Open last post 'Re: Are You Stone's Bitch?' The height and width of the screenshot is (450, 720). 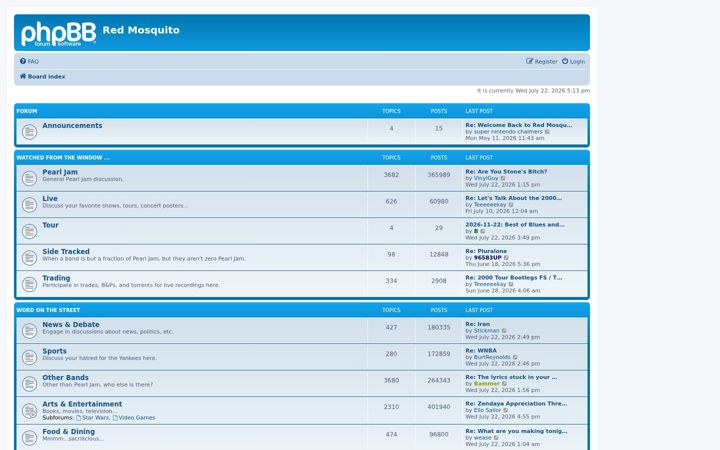[x=506, y=171]
